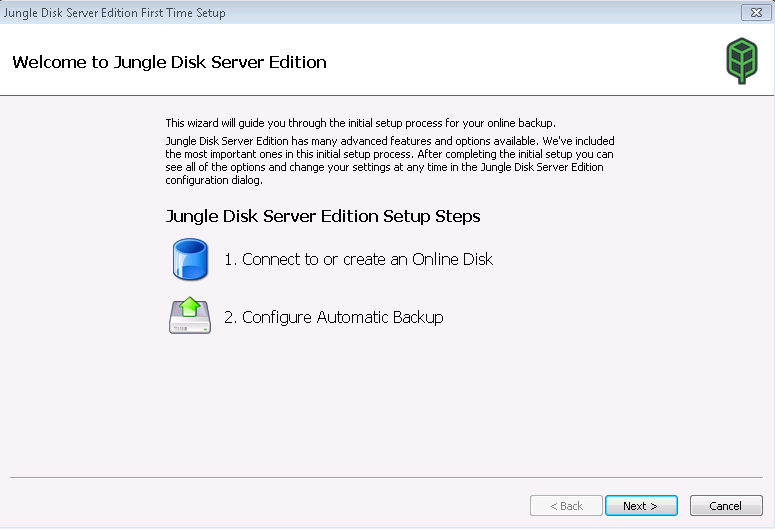Click the green upload arrow on drive icon

coord(190,307)
